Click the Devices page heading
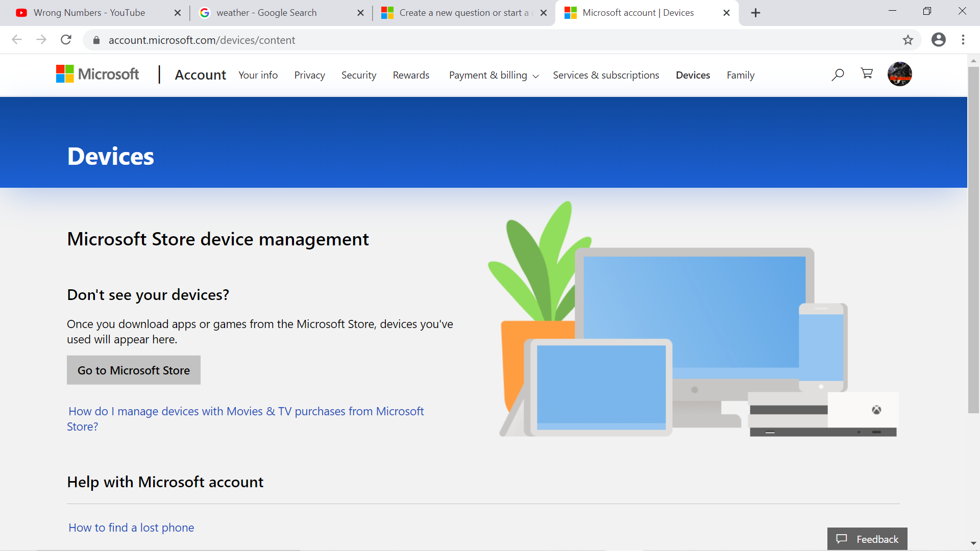The width and height of the screenshot is (980, 551). click(111, 156)
